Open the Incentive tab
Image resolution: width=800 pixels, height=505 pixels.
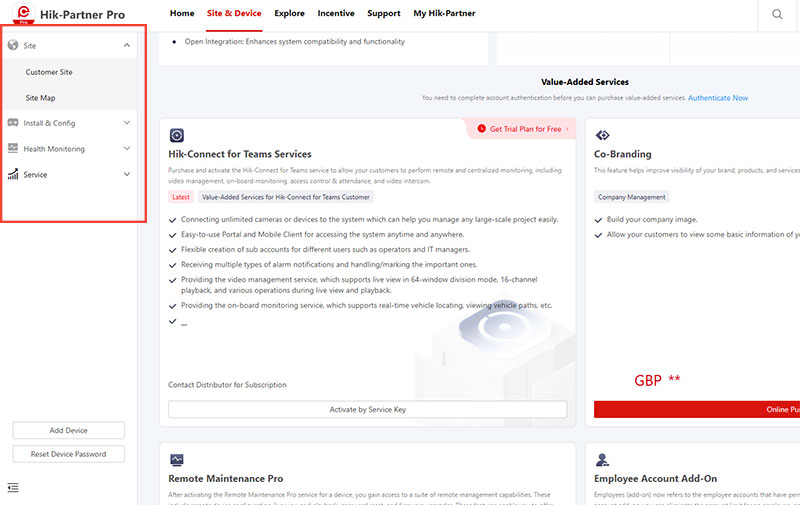tap(336, 13)
